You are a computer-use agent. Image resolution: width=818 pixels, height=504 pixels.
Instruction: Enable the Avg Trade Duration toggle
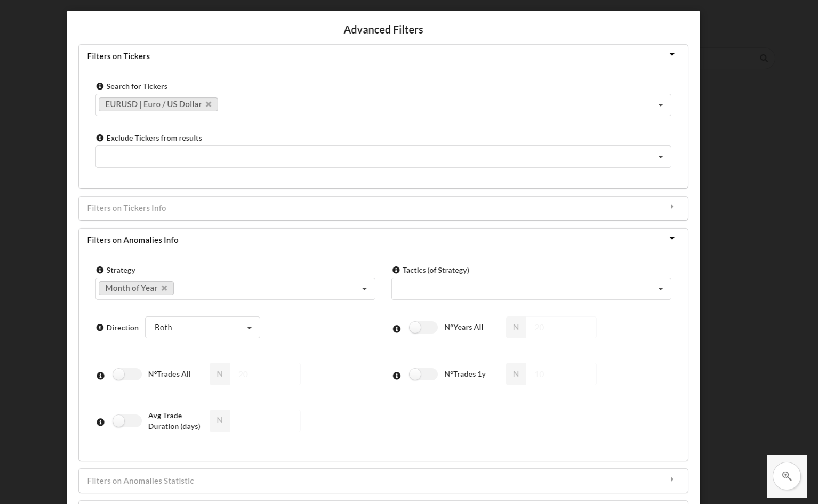[x=127, y=421]
